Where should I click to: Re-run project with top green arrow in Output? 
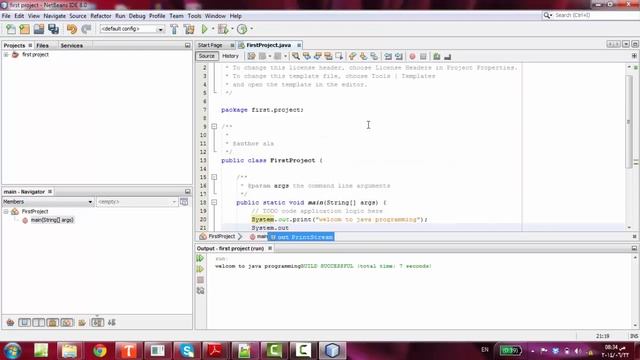coord(200,258)
